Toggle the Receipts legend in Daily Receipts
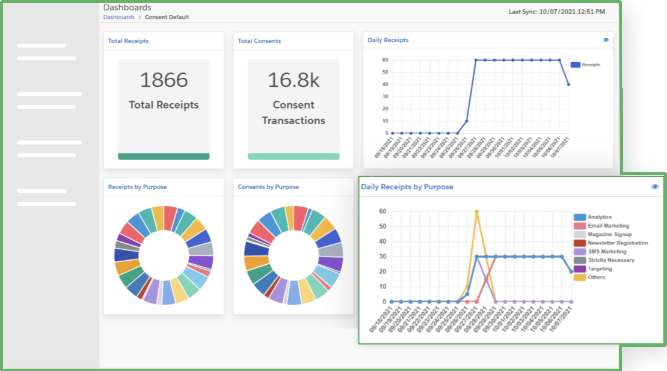This screenshot has width=667, height=371. (585, 65)
